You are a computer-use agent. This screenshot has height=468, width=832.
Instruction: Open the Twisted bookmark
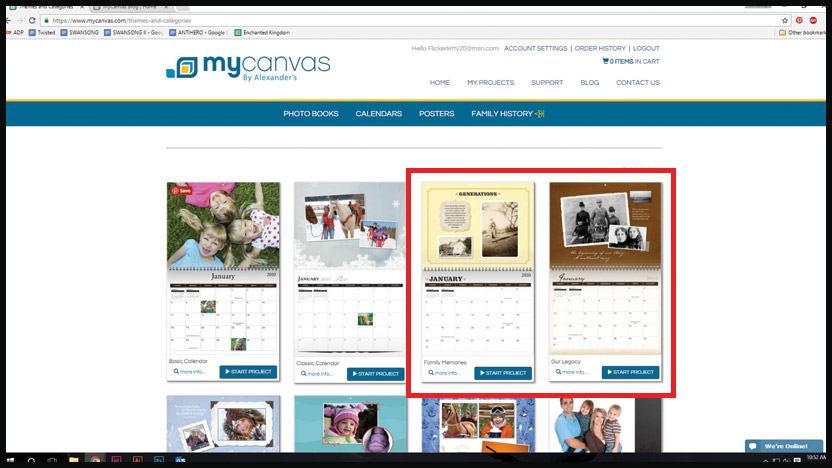[x=42, y=32]
